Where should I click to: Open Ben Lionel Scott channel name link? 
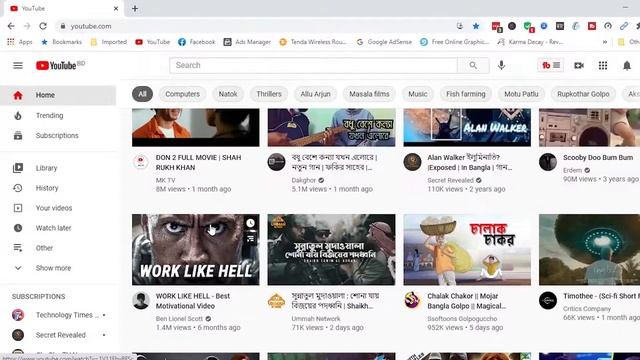click(x=179, y=319)
